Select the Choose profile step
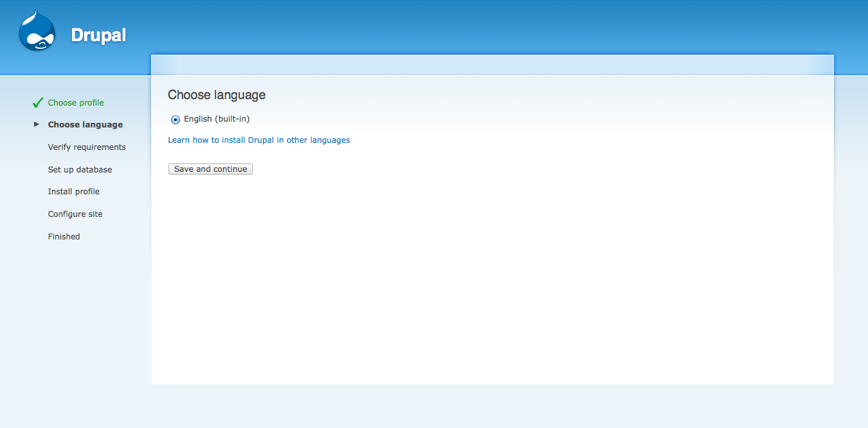 pos(75,102)
